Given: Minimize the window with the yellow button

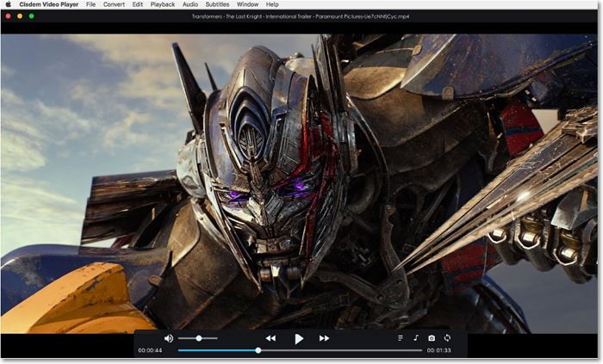Looking at the screenshot, I should pyautogui.click(x=20, y=16).
